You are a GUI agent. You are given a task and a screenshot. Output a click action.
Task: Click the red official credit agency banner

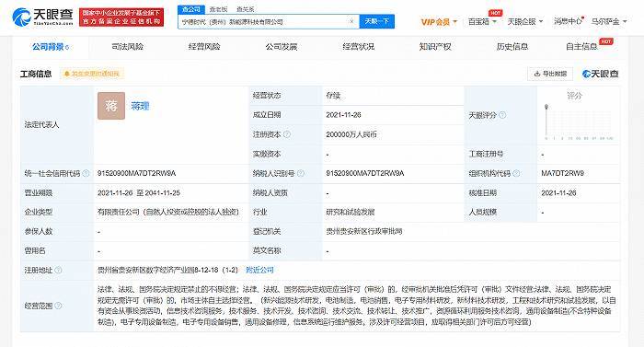click(121, 17)
